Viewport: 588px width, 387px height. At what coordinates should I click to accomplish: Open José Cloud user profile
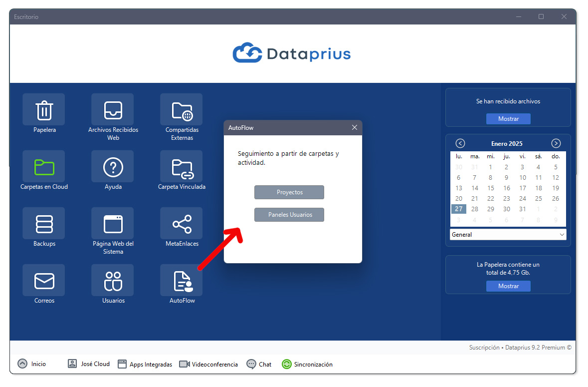tap(89, 364)
